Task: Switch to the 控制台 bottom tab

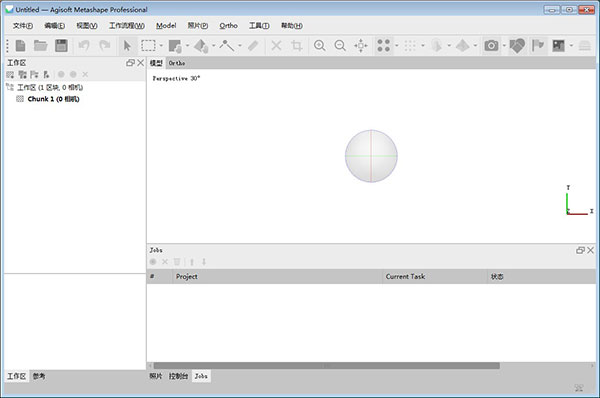Action: point(178,376)
